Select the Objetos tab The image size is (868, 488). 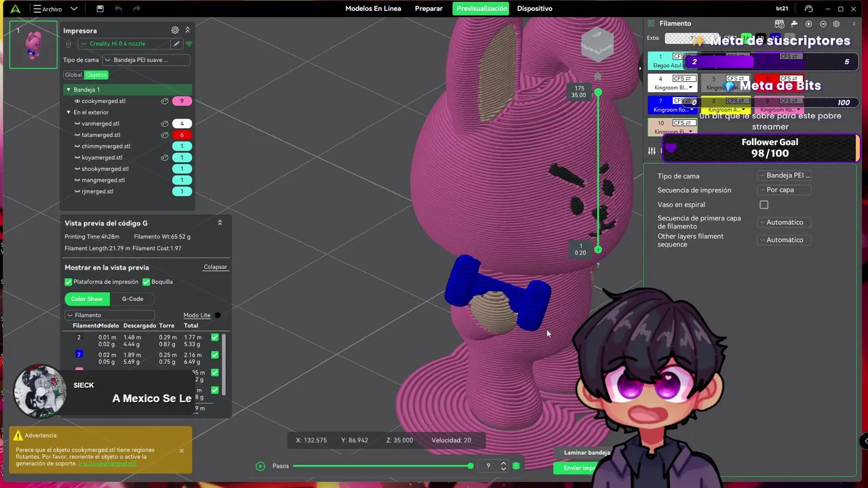click(96, 75)
